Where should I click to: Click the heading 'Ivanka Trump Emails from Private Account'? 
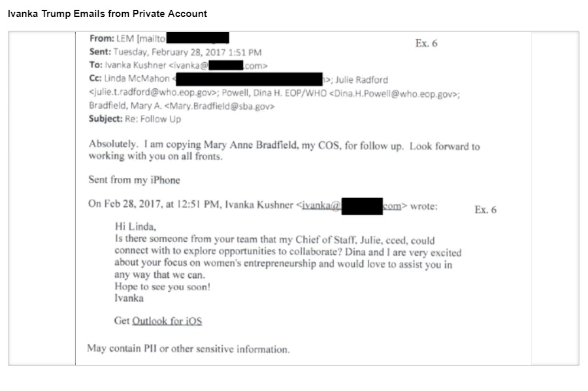click(107, 14)
